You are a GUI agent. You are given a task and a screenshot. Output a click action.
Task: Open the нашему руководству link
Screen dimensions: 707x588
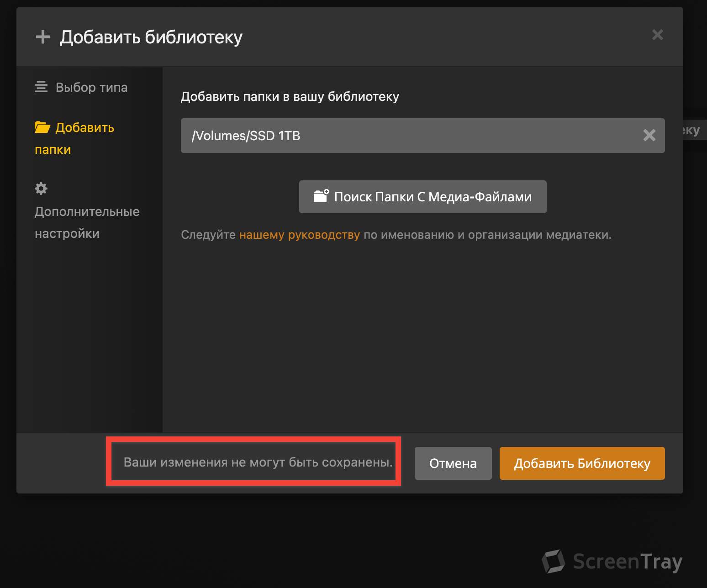pos(299,235)
